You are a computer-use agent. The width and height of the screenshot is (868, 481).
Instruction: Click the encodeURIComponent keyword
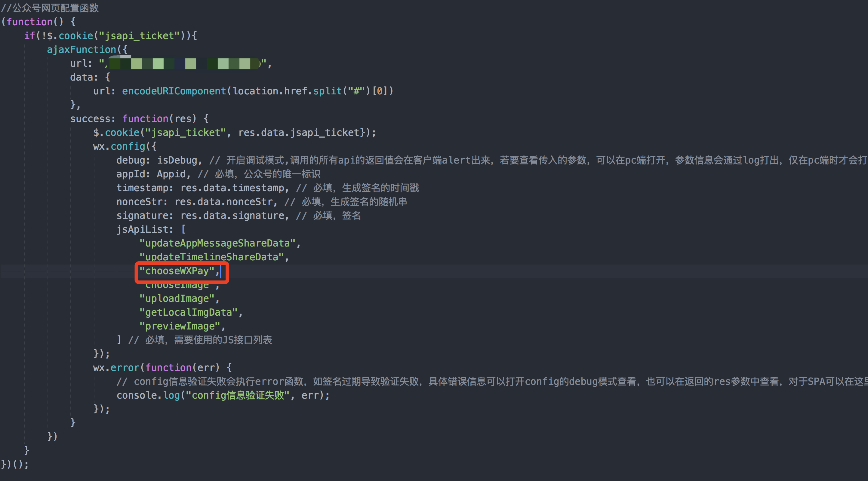click(x=174, y=90)
